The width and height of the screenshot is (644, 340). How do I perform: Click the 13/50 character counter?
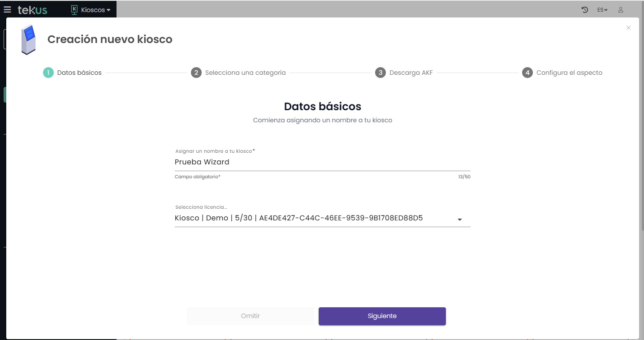point(464,177)
